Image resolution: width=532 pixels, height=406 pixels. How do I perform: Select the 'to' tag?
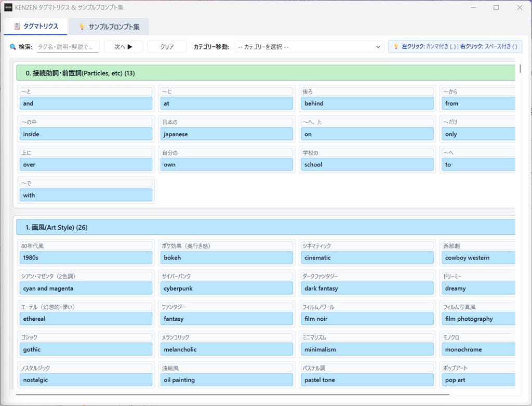[x=478, y=164]
